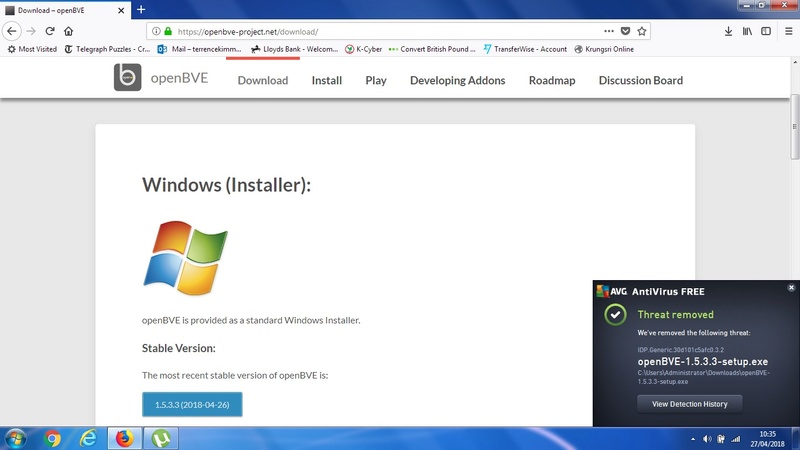Open Convert British Pound bookmark
This screenshot has width=800, height=450.
pos(432,49)
